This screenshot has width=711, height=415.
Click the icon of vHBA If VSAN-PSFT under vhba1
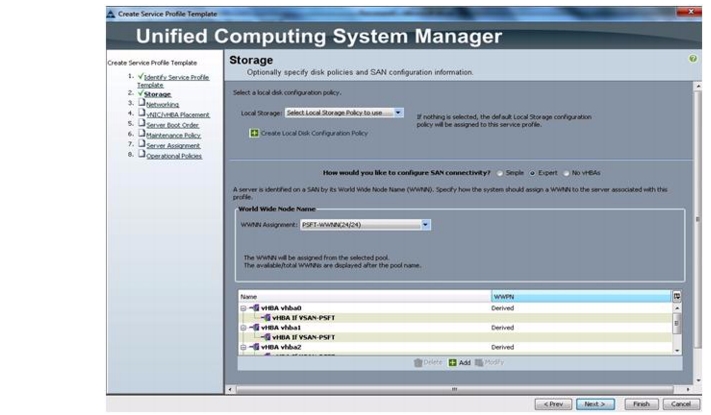(266, 337)
